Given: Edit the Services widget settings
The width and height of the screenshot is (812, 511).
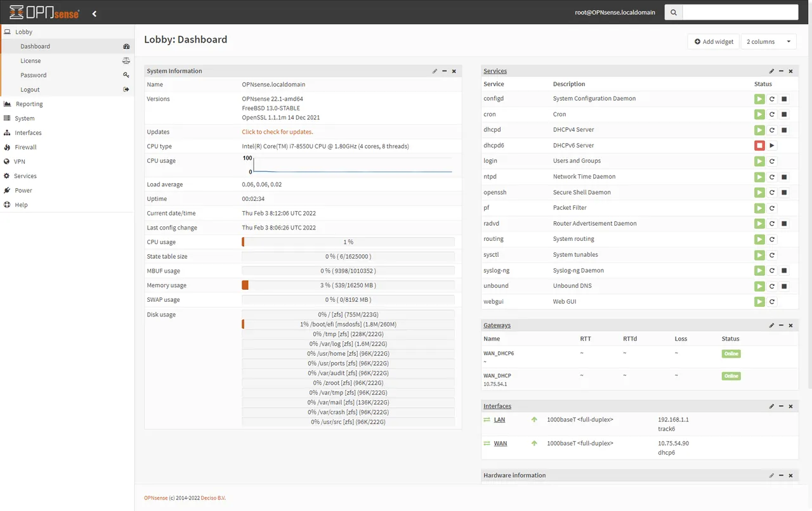Looking at the screenshot, I should 771,71.
